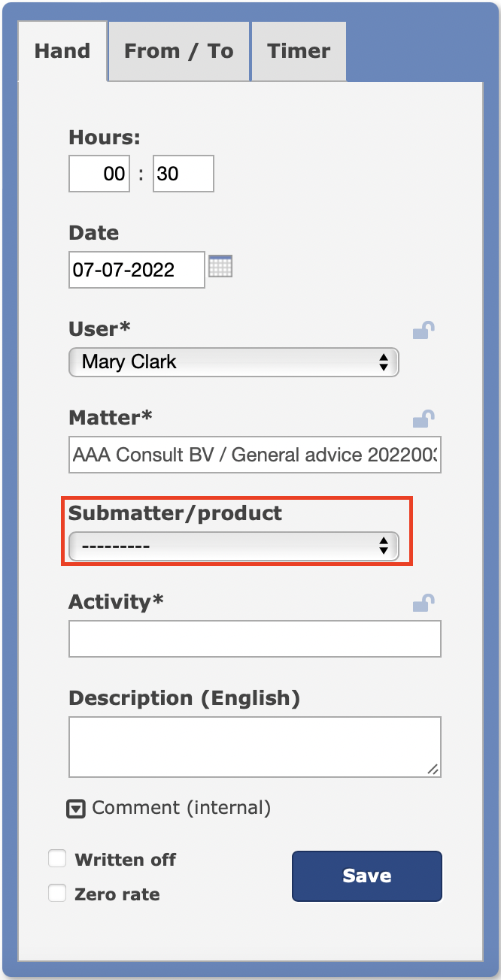Viewport: 501px width, 980px height.
Task: Switch to the Timer tab
Action: [299, 51]
